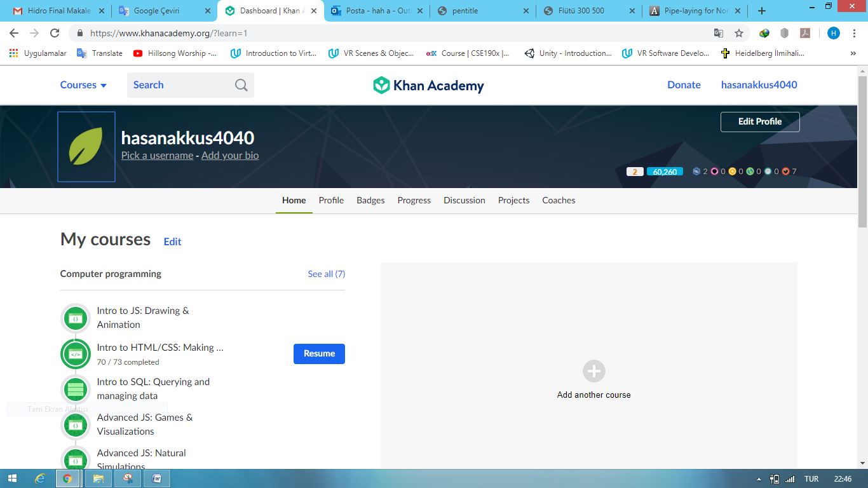Open a new browser tab
Image resolution: width=868 pixels, height=488 pixels.
tap(762, 11)
